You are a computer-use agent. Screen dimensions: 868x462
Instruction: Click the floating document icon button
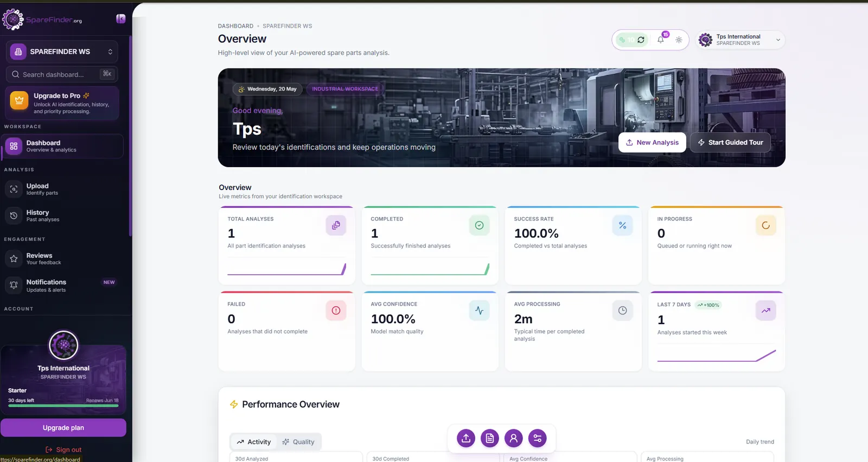(490, 438)
